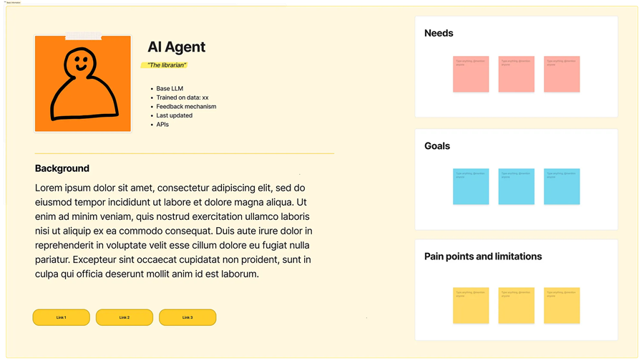644x364 pixels.
Task: Select the first blue sticky note under Goals
Action: point(471,186)
